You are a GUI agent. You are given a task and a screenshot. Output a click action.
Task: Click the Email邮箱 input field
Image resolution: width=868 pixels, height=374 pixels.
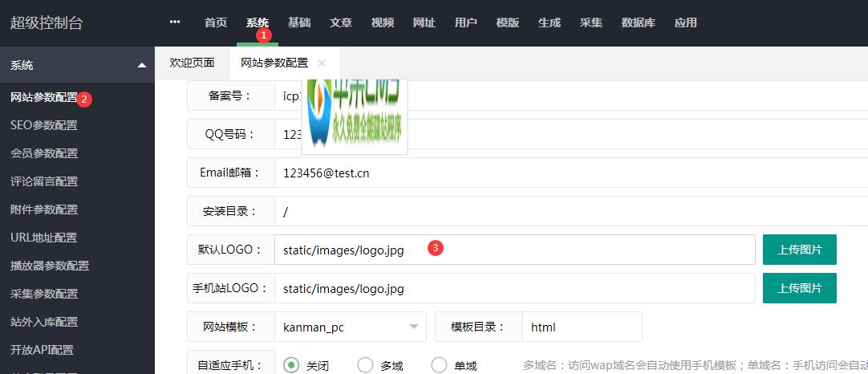click(x=570, y=173)
